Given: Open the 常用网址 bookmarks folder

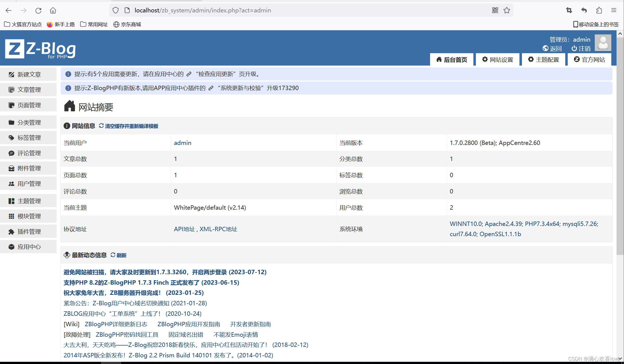Looking at the screenshot, I should [x=94, y=25].
